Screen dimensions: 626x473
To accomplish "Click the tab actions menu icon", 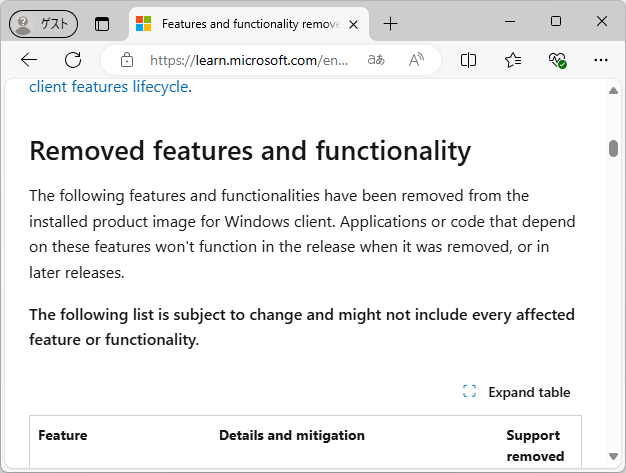I will [x=102, y=23].
